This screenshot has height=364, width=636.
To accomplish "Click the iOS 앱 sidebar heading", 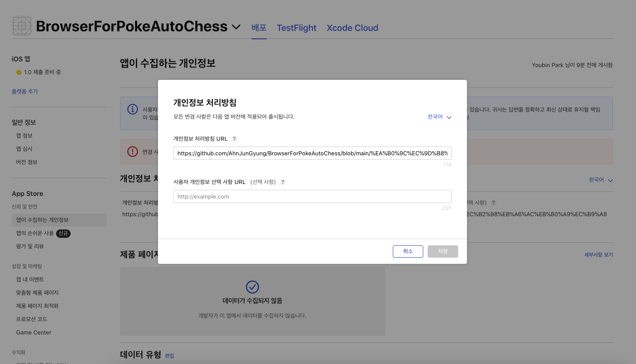I will pos(21,59).
